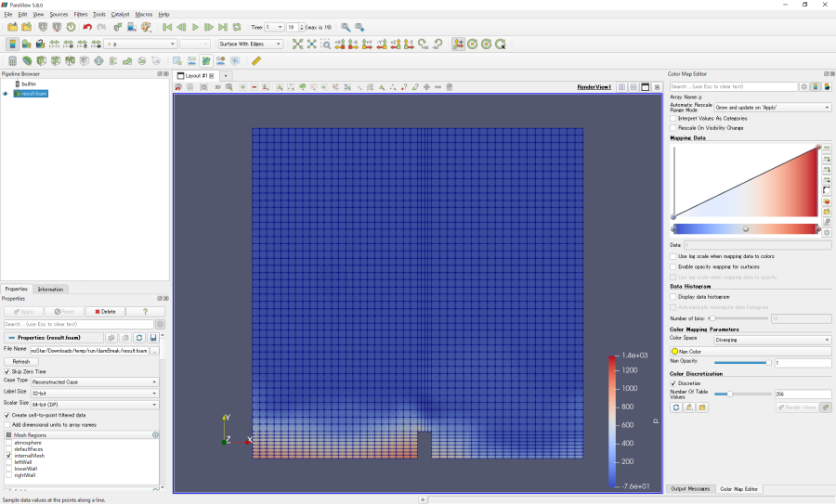
Task: Open the Filters menu
Action: (81, 14)
